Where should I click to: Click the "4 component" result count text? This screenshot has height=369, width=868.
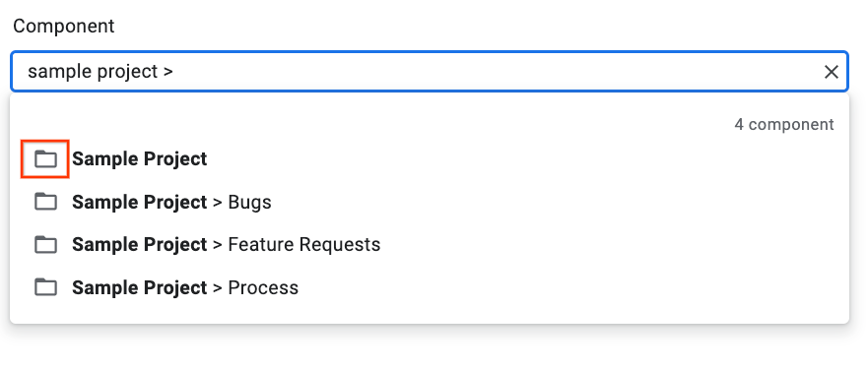[x=784, y=124]
